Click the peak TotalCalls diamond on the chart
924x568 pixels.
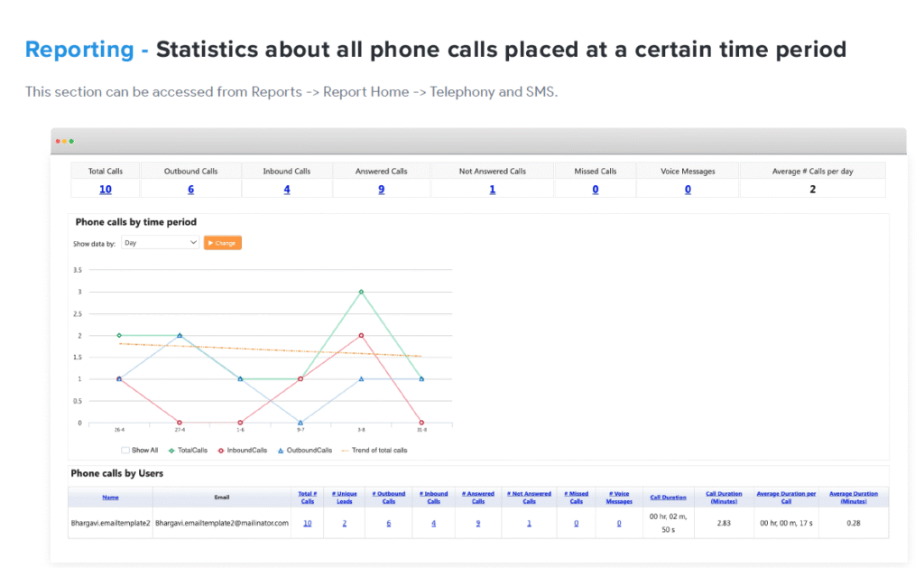pos(360,291)
